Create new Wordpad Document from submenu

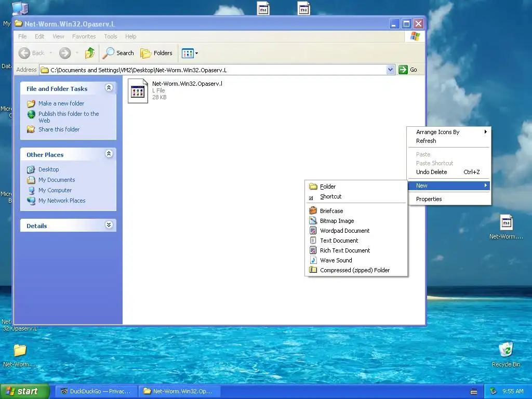click(356, 231)
